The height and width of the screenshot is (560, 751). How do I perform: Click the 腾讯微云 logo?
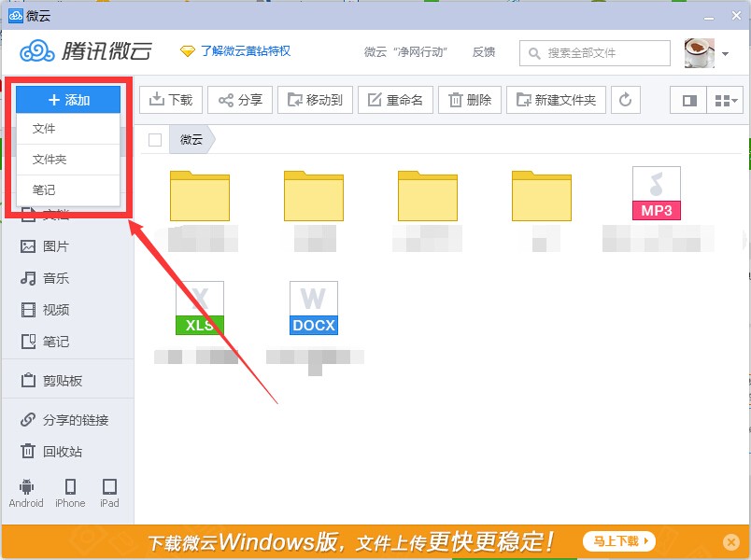click(x=86, y=50)
